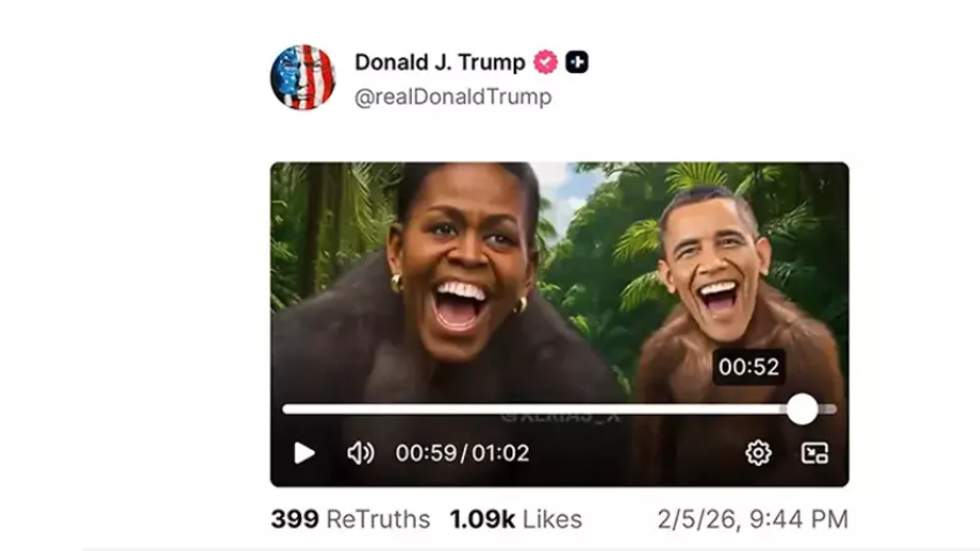Enable picture-in-picture mode

[814, 453]
